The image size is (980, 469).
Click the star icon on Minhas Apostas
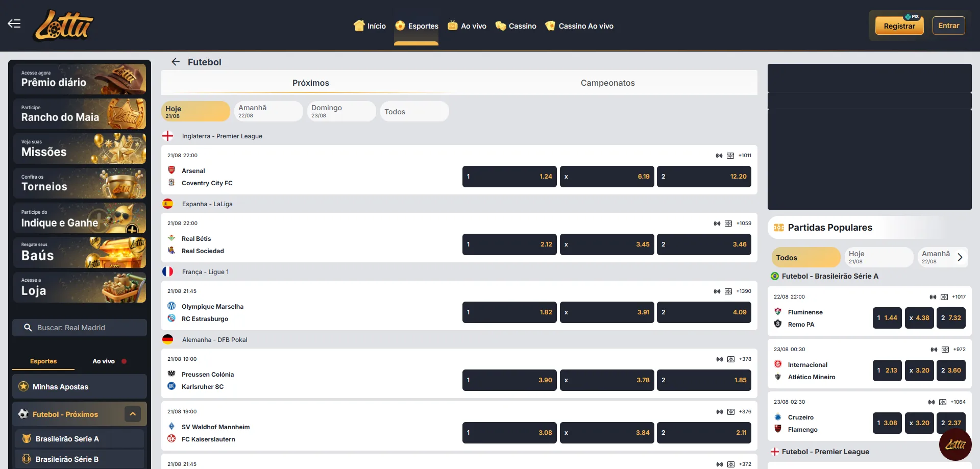23,386
